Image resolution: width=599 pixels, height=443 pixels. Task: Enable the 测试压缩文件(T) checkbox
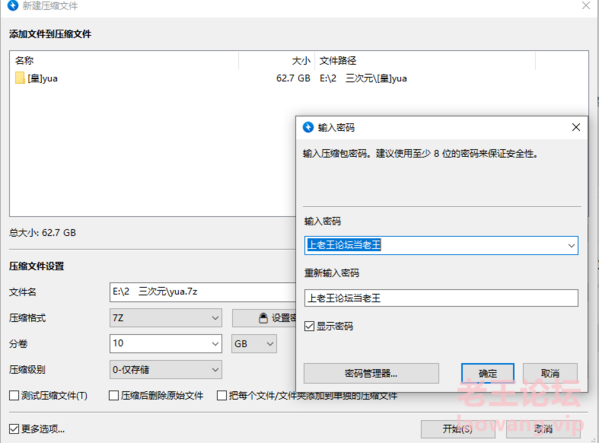point(14,395)
